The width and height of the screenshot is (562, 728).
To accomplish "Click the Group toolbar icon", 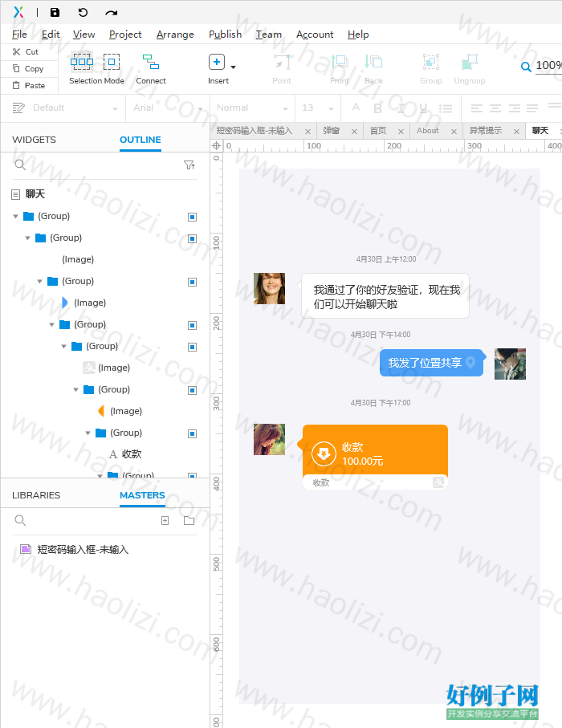I will point(431,62).
